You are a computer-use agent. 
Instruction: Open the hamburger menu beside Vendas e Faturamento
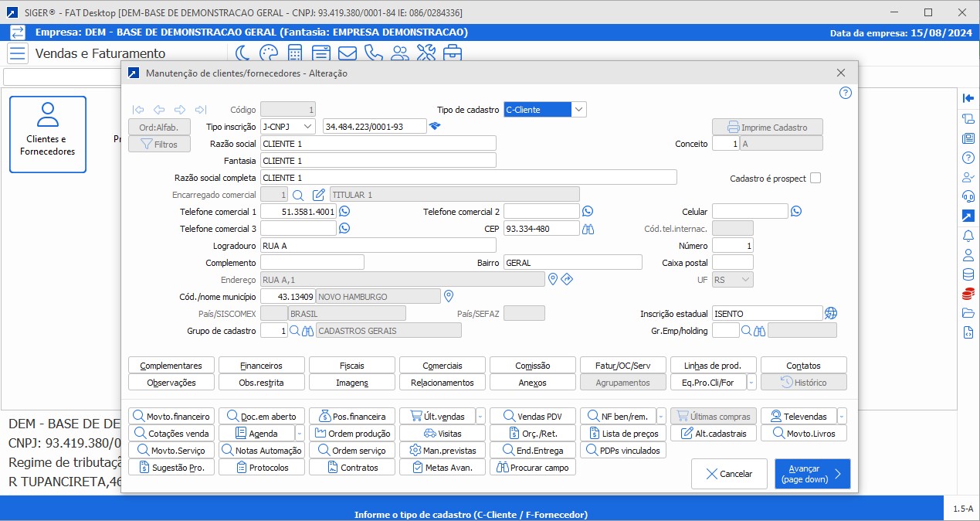[x=19, y=53]
